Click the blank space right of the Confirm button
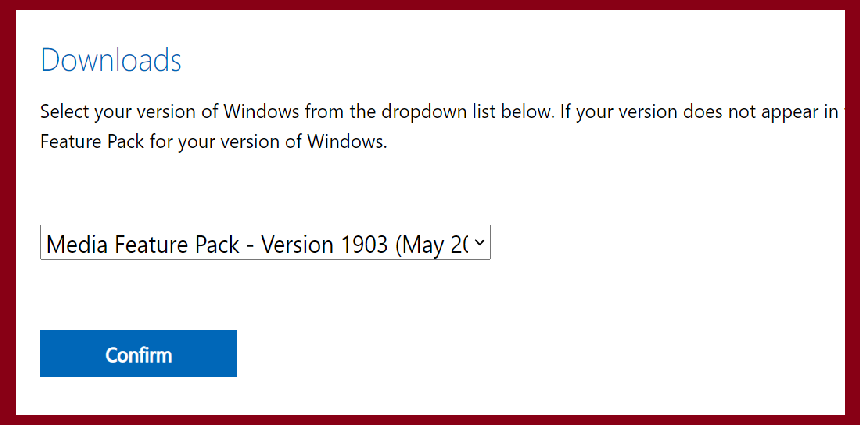The width and height of the screenshot is (860, 425). (x=538, y=353)
